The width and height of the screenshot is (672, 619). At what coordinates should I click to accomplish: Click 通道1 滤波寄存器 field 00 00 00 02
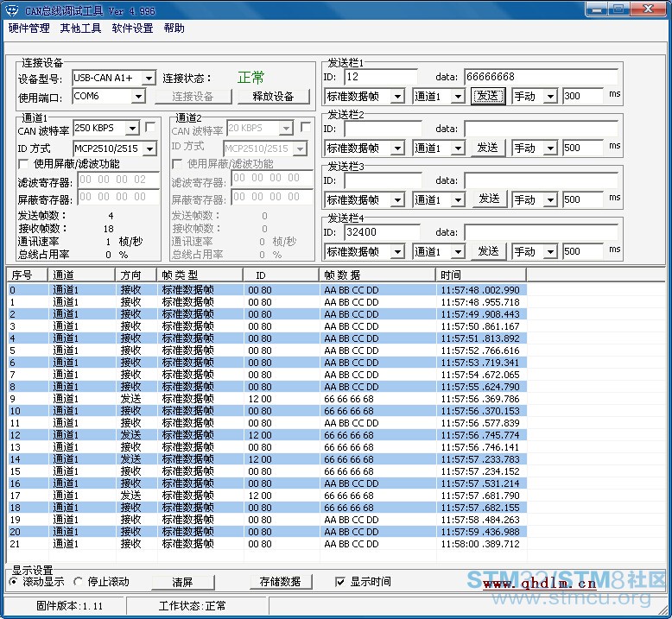pos(118,180)
